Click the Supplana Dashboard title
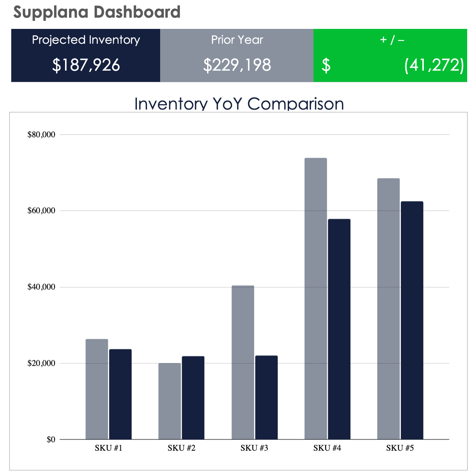 97,12
